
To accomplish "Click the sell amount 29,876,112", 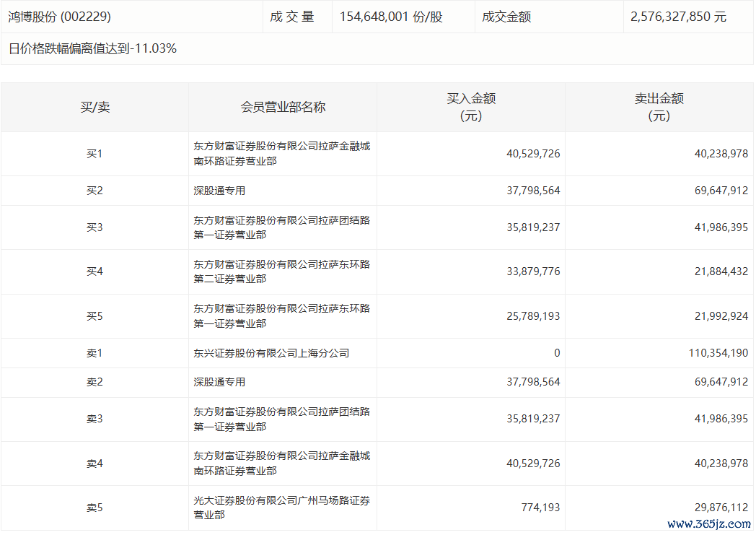I will click(x=721, y=508).
